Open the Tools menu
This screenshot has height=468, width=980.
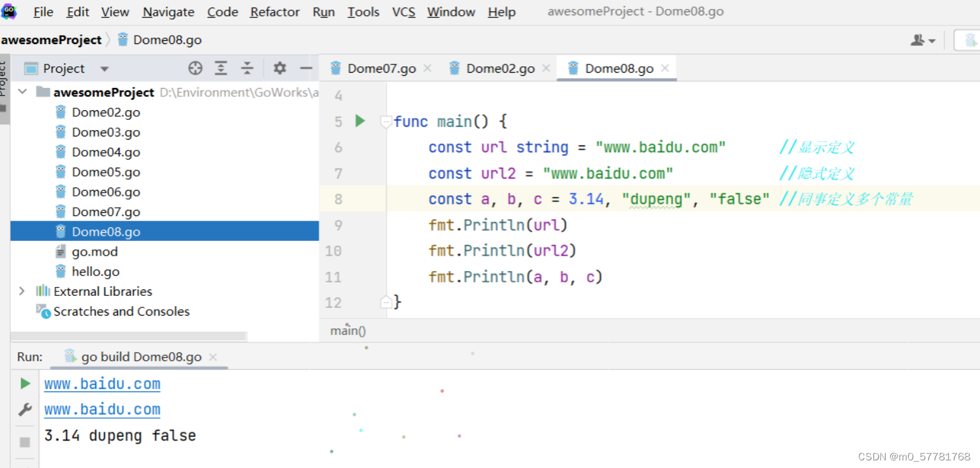coord(363,12)
